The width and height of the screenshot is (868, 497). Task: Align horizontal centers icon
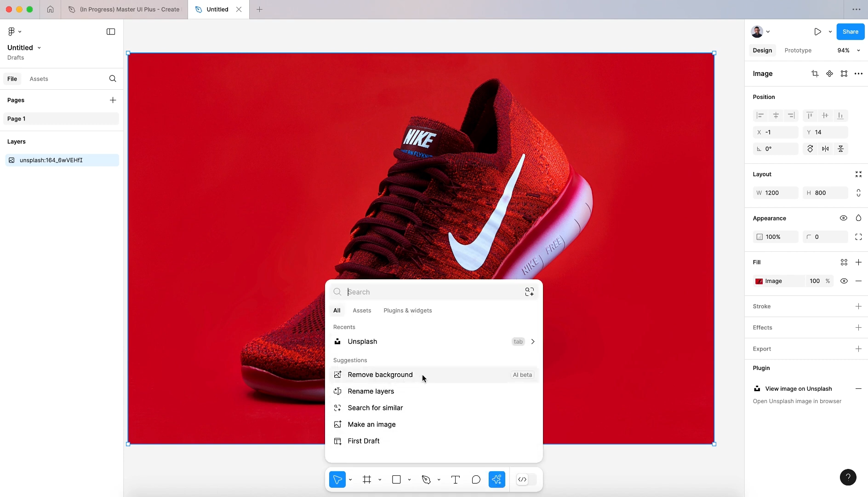point(776,116)
